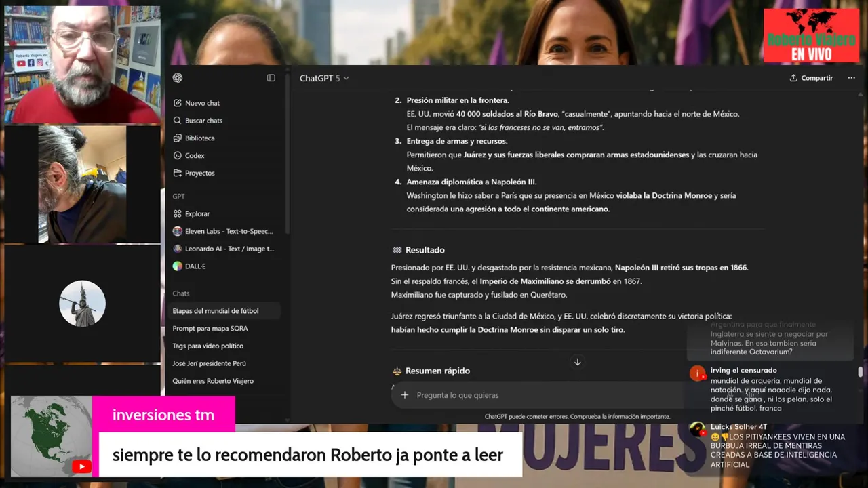Click the YouTube logo in bottom-left map
This screenshot has width=868, height=488.
81,466
